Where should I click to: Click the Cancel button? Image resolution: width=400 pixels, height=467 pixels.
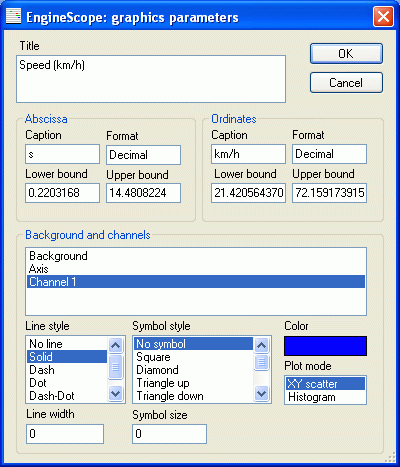pos(346,83)
